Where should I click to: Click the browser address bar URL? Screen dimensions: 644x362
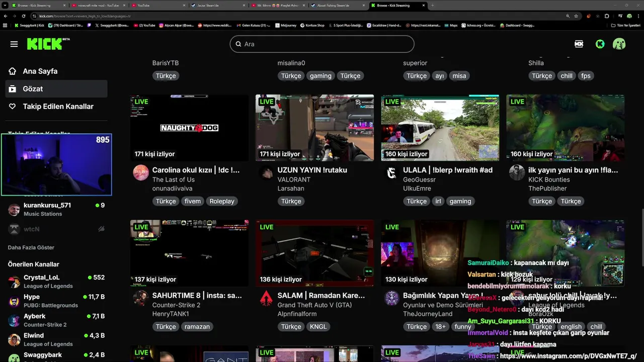[85, 16]
